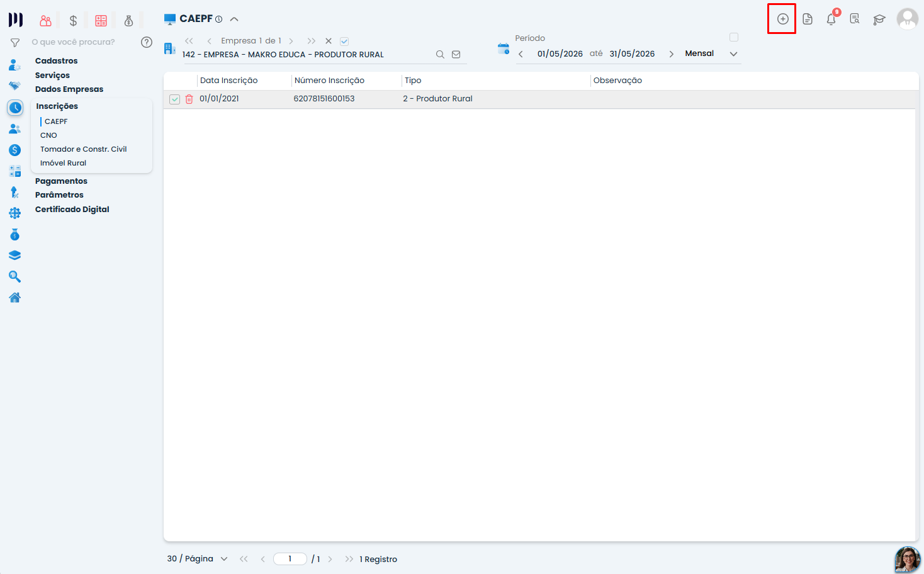
Task: Collapse the CAEPF title chevron
Action: (234, 19)
